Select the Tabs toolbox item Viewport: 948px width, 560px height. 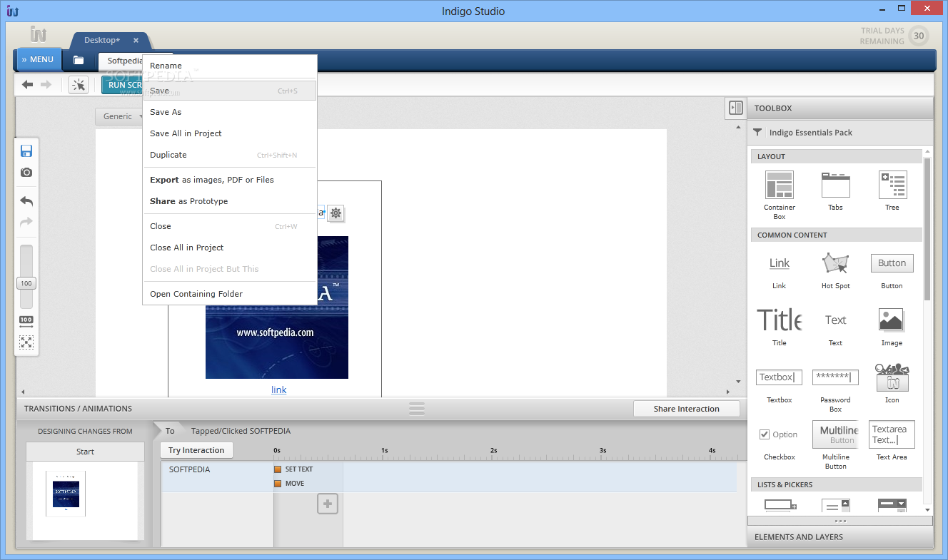[835, 191]
